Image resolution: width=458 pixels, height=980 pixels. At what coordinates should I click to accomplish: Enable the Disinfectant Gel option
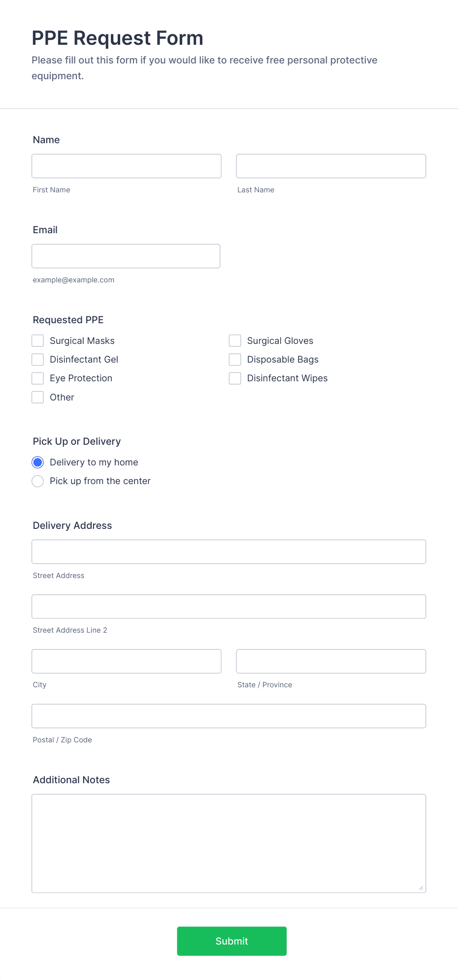(37, 359)
